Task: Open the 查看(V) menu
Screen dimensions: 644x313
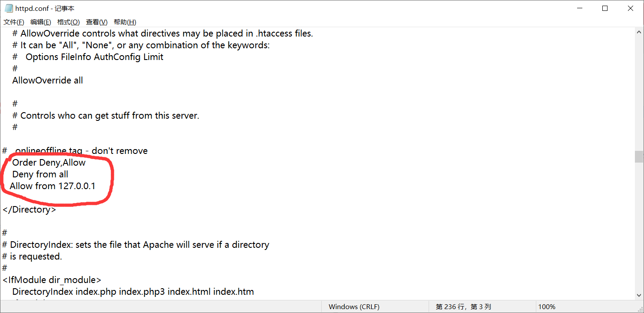Action: (x=96, y=22)
